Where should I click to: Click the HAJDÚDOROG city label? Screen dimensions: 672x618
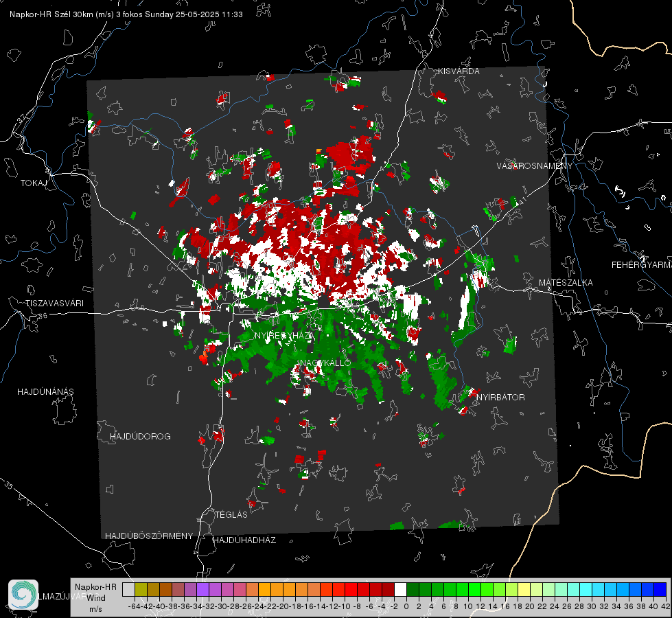[x=140, y=437]
